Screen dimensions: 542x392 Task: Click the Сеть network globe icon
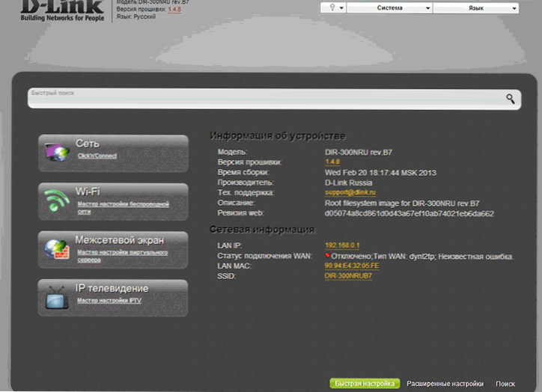(x=57, y=153)
